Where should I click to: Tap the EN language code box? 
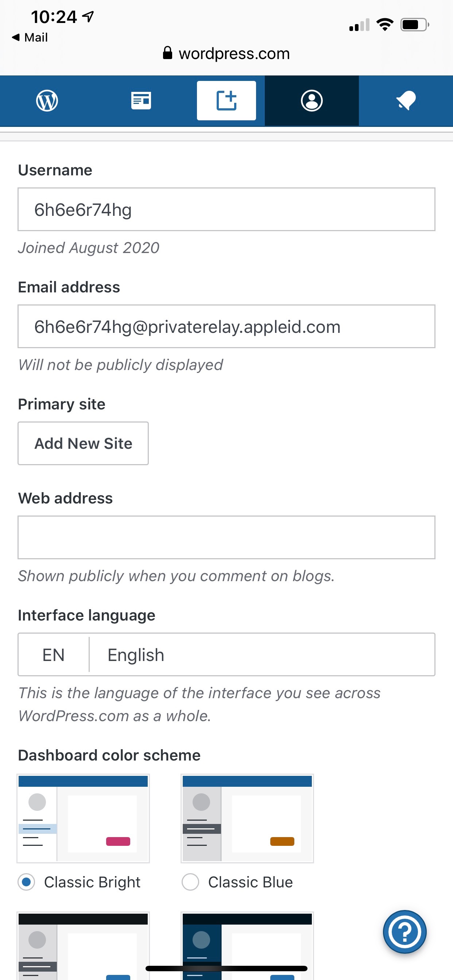coord(53,655)
